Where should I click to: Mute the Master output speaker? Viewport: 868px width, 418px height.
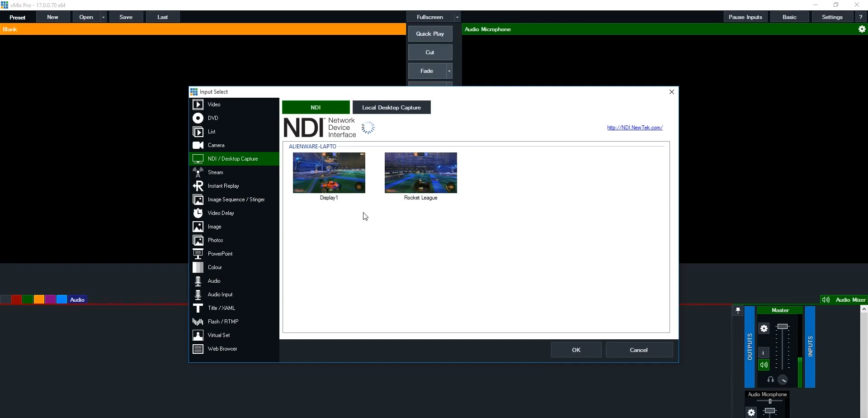[x=764, y=366]
